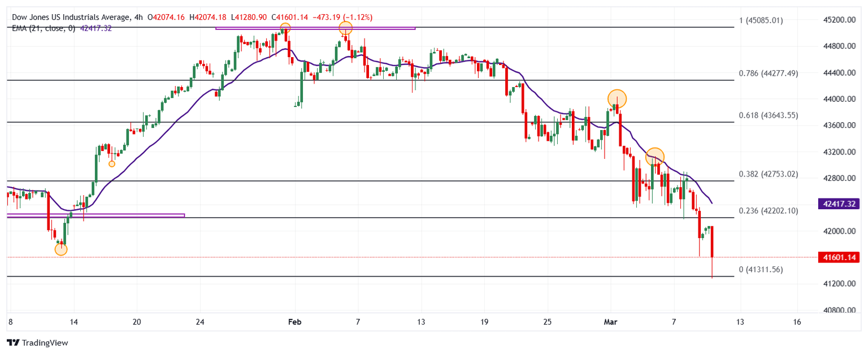This screenshot has height=354, width=868.
Task: Click the small orange circle near January 17
Action: (112, 164)
